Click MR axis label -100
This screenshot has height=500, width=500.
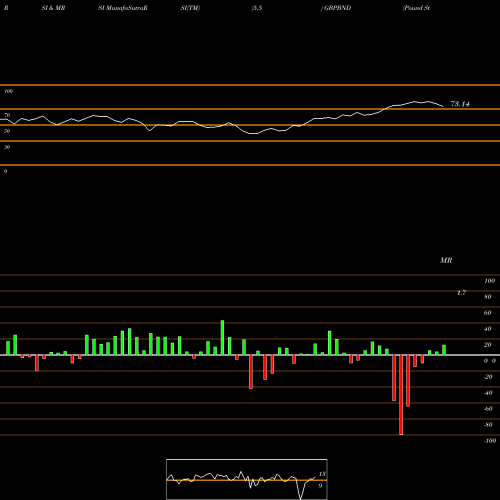click(490, 441)
